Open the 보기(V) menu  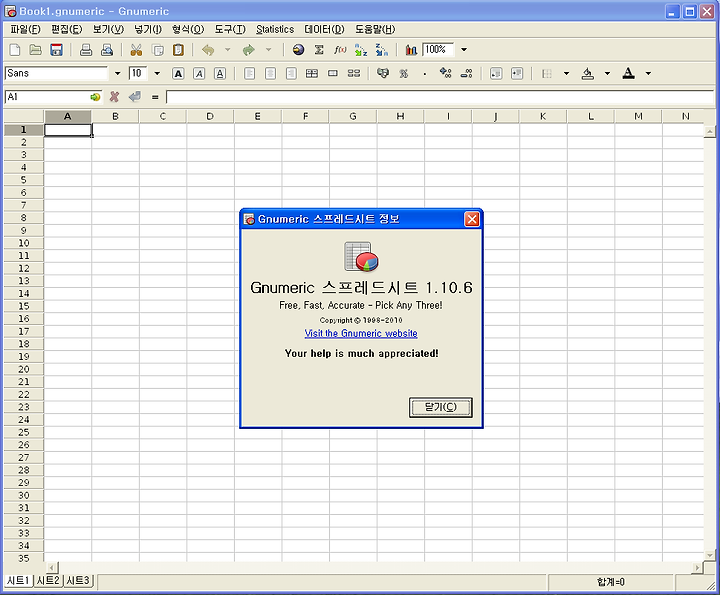tap(108, 29)
